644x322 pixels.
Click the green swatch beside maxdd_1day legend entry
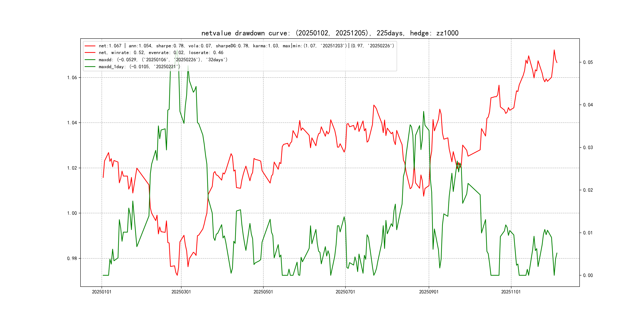pos(90,67)
